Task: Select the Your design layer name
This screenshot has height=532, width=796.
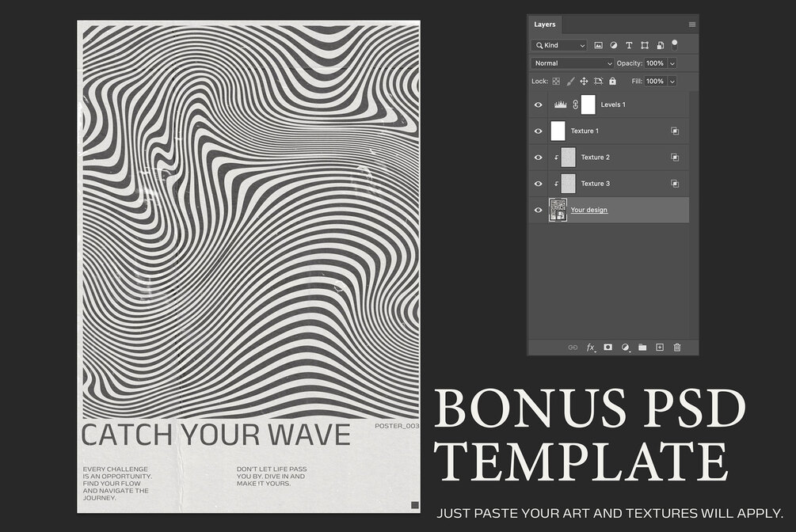Action: 588,210
